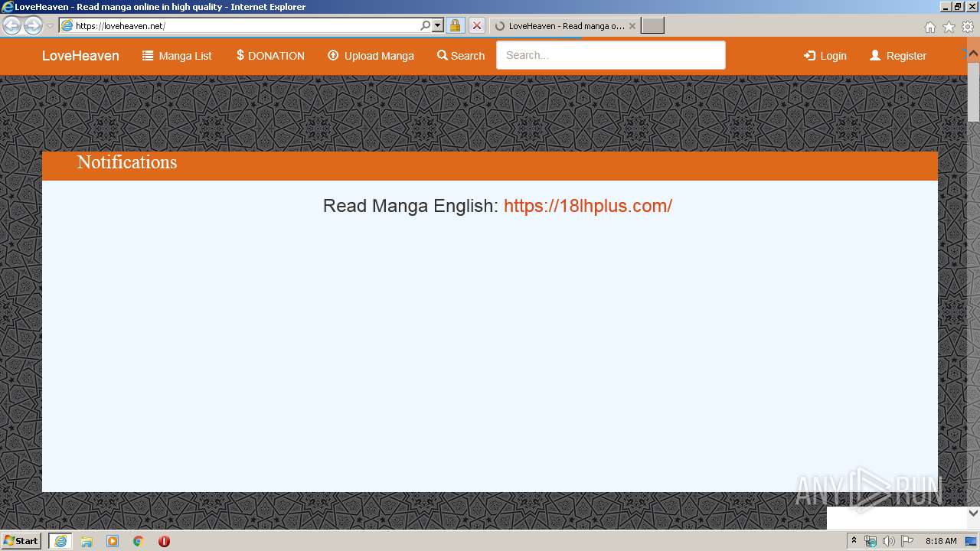This screenshot has height=551, width=980.
Task: Open the Windows Start menu
Action: click(21, 541)
